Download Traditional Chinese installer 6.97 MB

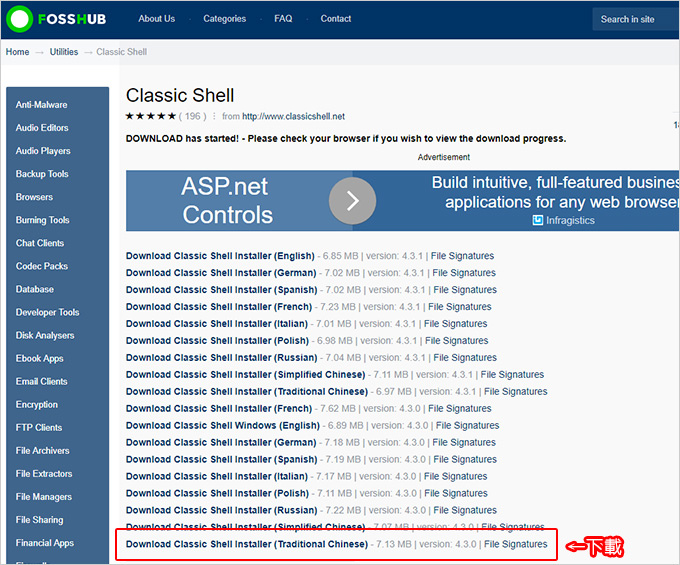click(247, 391)
